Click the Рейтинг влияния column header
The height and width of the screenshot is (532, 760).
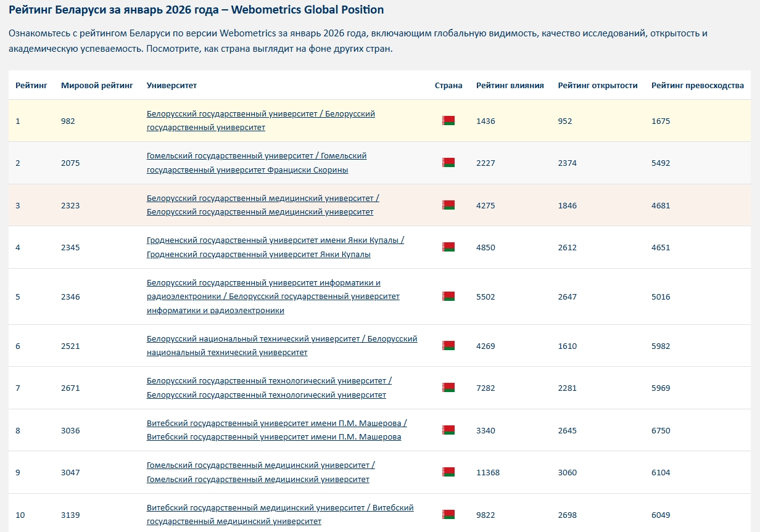pos(510,86)
